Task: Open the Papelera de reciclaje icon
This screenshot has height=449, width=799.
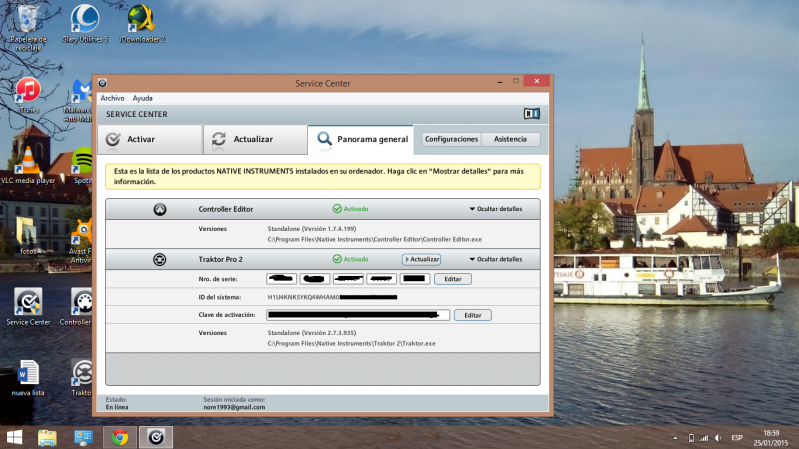Action: [x=28, y=20]
